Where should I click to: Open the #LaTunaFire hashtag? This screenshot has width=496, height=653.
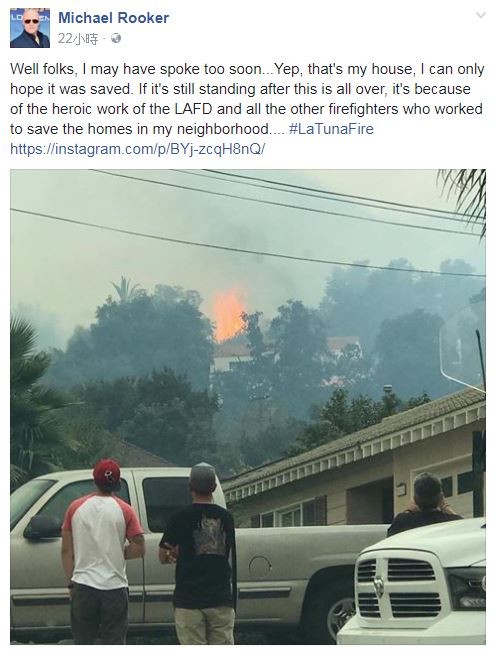tap(331, 129)
